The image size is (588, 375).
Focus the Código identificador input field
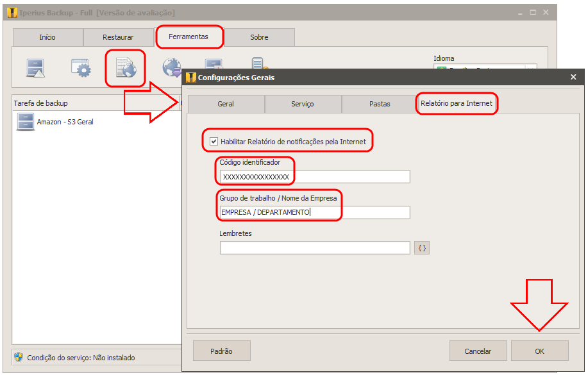coord(315,177)
